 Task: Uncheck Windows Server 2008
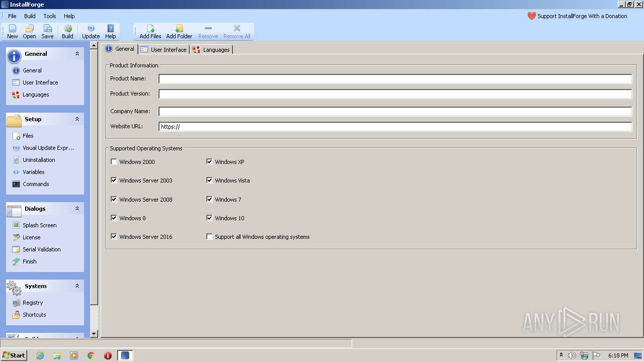click(x=114, y=200)
